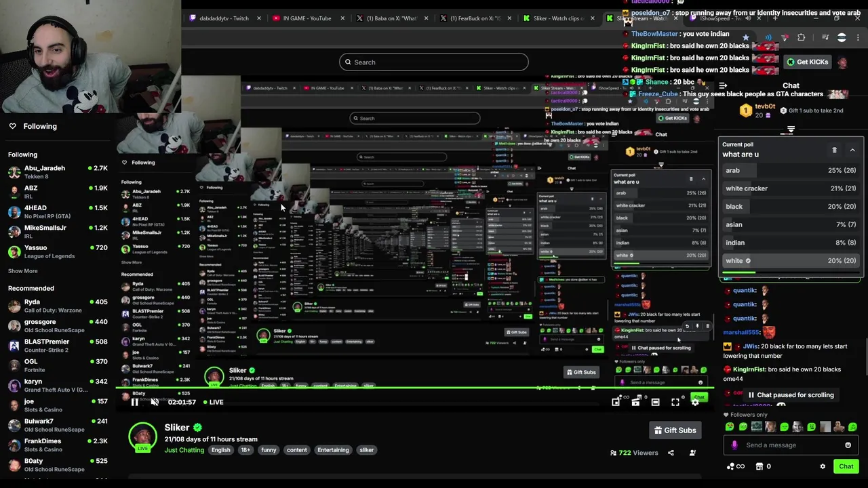Open ABZ channel in sidebar
Viewport: 868px width, 488px height.
pos(58,192)
